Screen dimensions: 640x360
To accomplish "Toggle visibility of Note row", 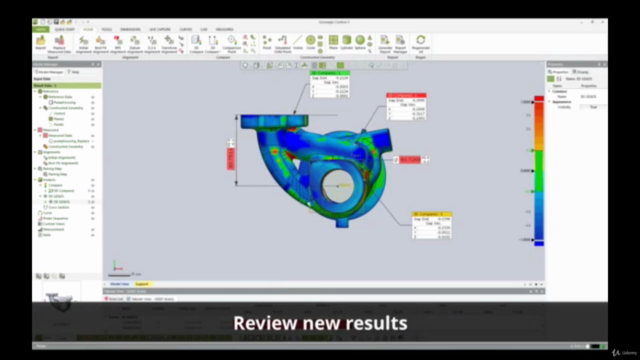I will [x=93, y=235].
